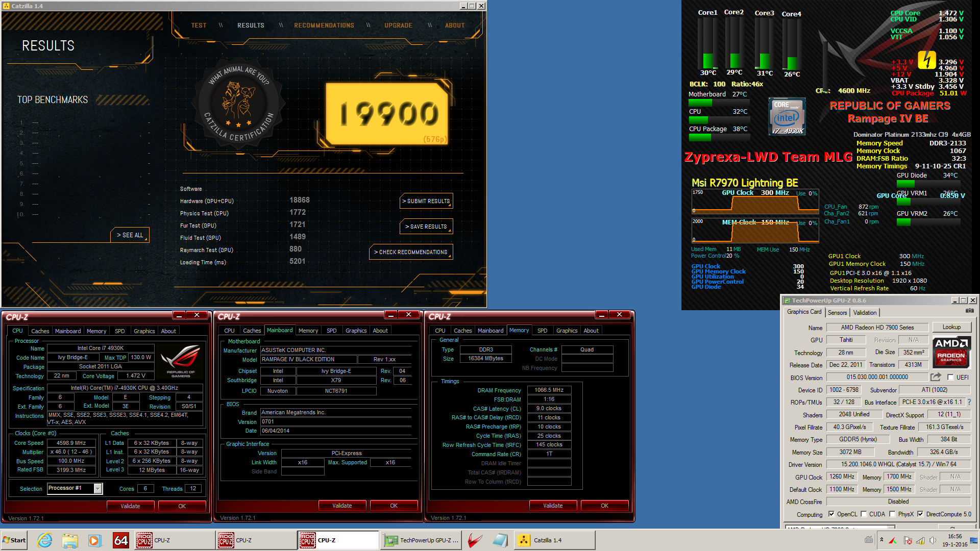Image resolution: width=980 pixels, height=551 pixels.
Task: Click SEE ALL under Top Benchmarks
Action: (x=130, y=235)
